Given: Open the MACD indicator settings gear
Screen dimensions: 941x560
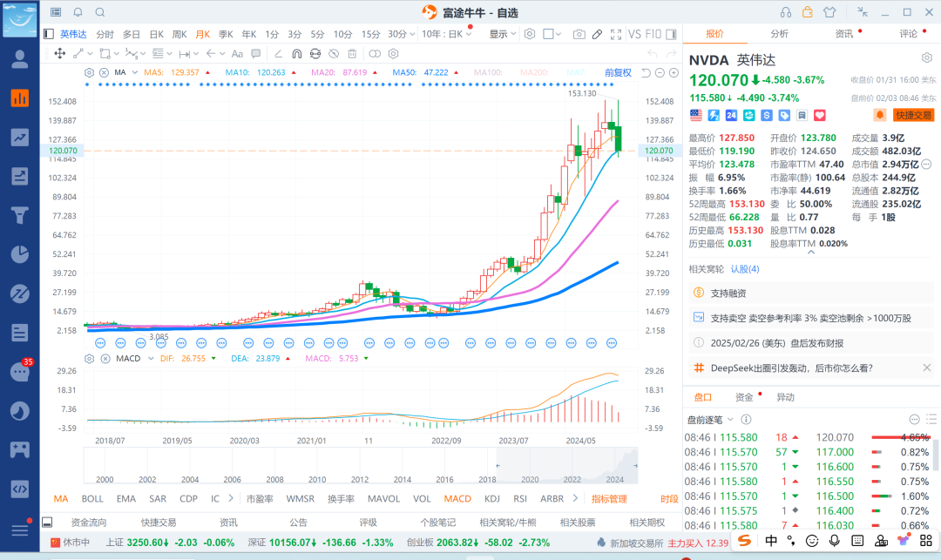Looking at the screenshot, I should 90,359.
